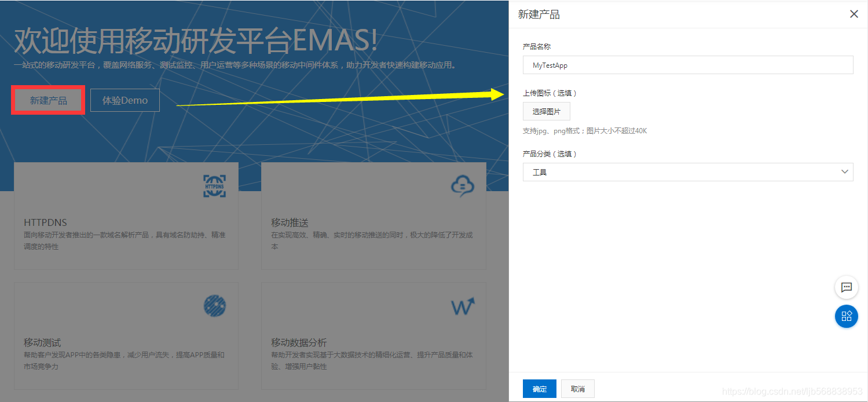Click the 体验Demo button
868x402 pixels.
point(125,100)
